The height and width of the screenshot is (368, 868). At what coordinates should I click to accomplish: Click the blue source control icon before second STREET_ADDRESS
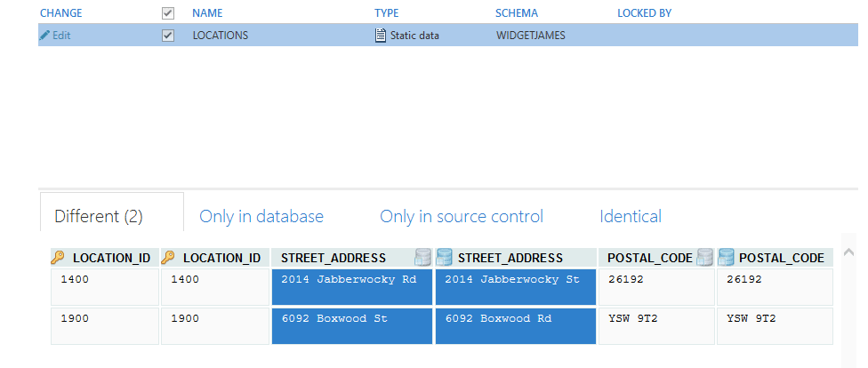[x=445, y=257]
